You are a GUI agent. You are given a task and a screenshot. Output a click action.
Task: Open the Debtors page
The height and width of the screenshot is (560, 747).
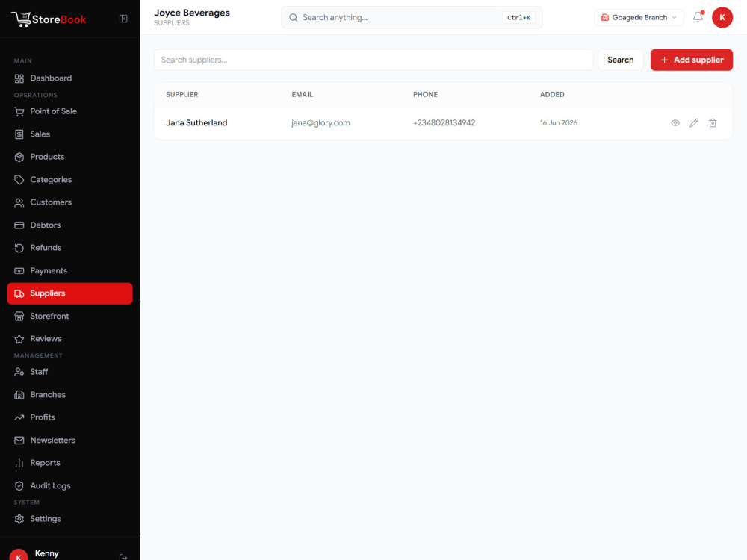coord(69,225)
